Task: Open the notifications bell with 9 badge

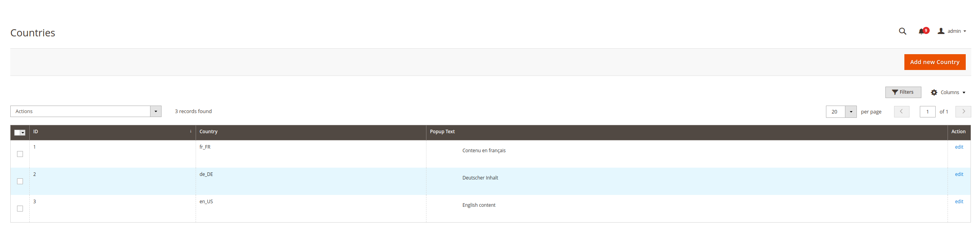Action: pyautogui.click(x=922, y=31)
